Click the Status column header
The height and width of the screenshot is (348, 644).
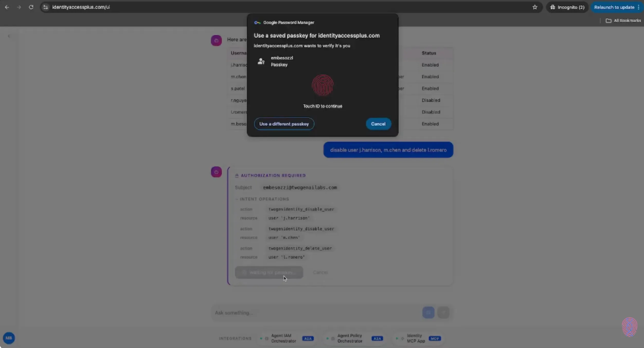[x=429, y=53]
